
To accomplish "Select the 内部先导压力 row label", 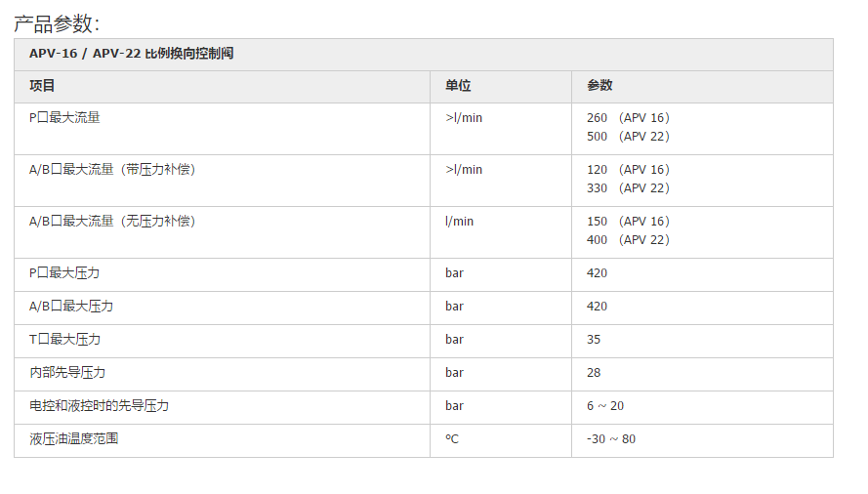I will click(x=67, y=373).
